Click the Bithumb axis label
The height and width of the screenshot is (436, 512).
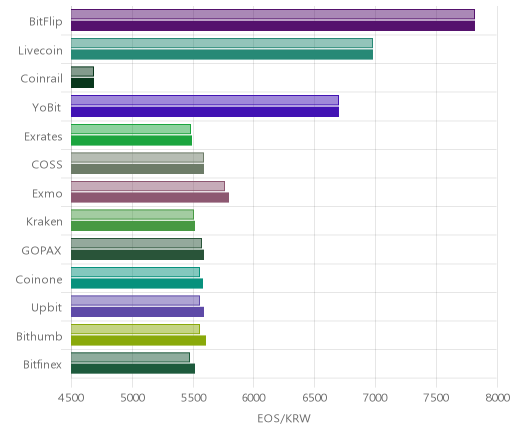tap(39, 336)
